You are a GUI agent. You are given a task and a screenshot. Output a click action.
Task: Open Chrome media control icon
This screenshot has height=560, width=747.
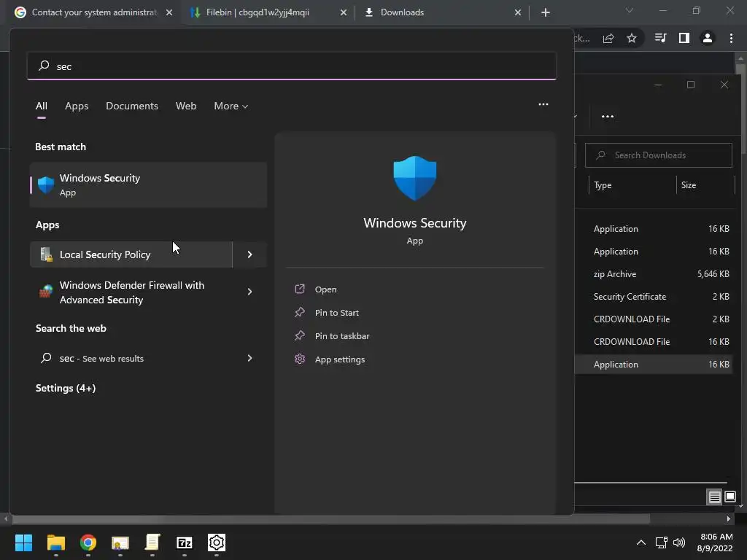coord(660,38)
